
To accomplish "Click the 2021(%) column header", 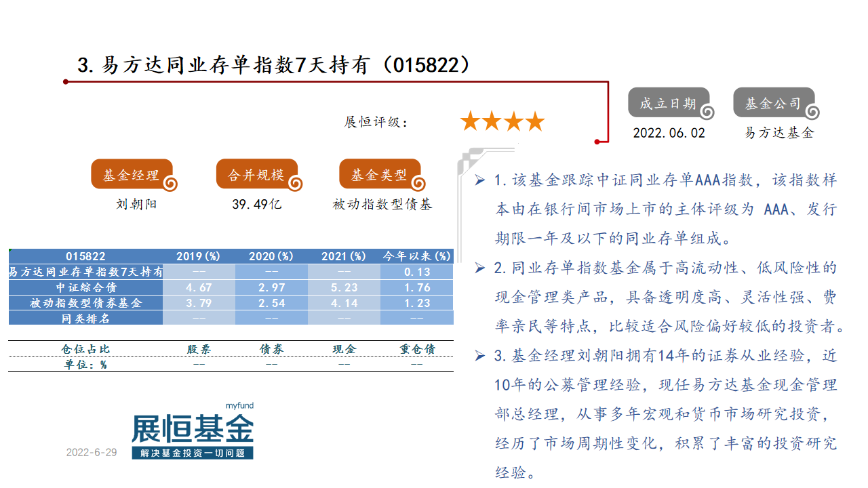I will (344, 256).
